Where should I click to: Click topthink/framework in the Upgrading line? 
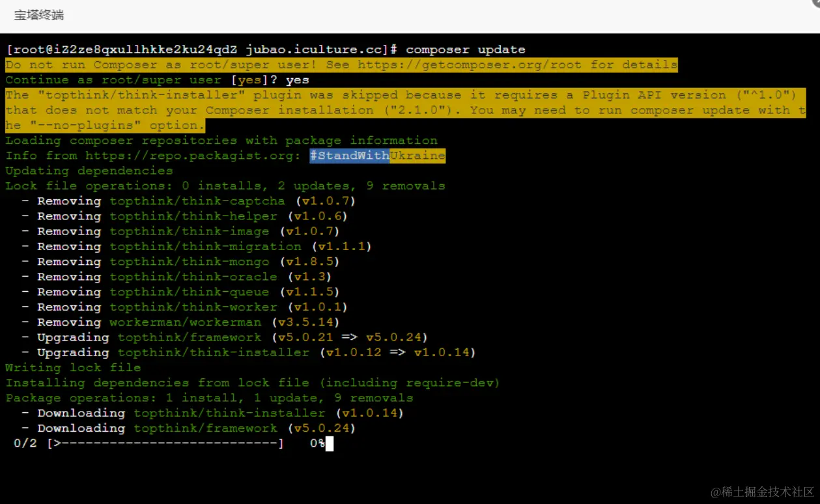190,337
